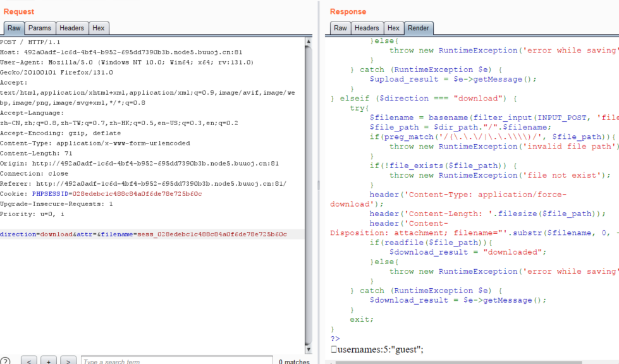Viewport: 619px width, 364px height.
Task: Click the '+' search options button
Action: (49, 361)
